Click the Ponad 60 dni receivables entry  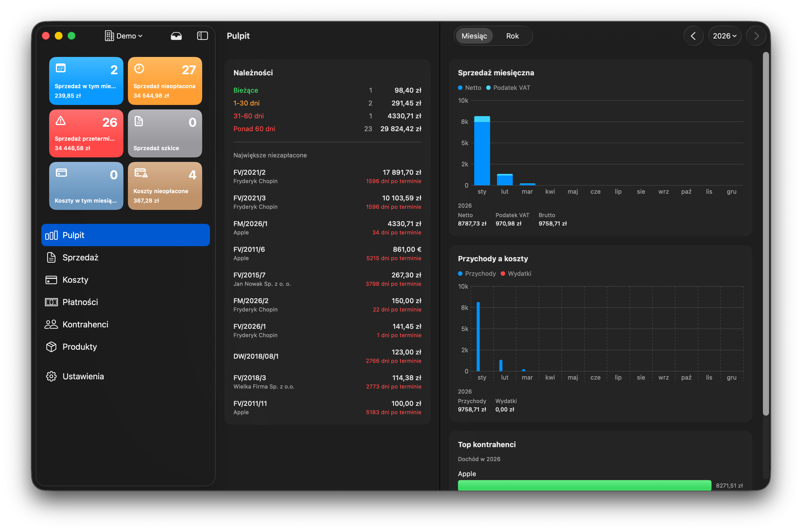254,129
